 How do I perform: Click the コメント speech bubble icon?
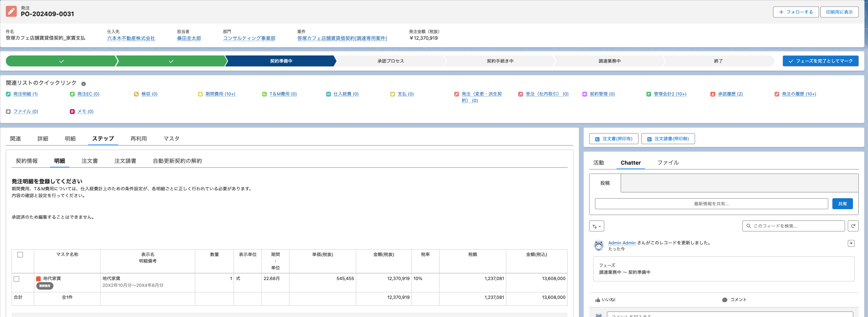[x=725, y=300]
